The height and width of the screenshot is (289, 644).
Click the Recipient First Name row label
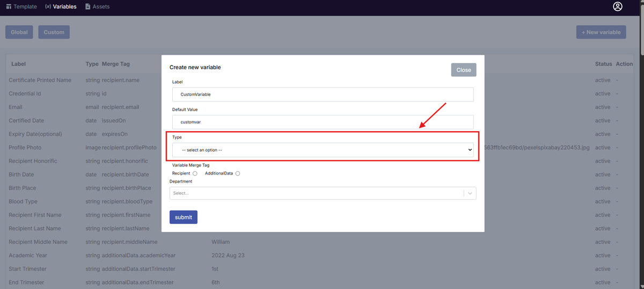35,215
